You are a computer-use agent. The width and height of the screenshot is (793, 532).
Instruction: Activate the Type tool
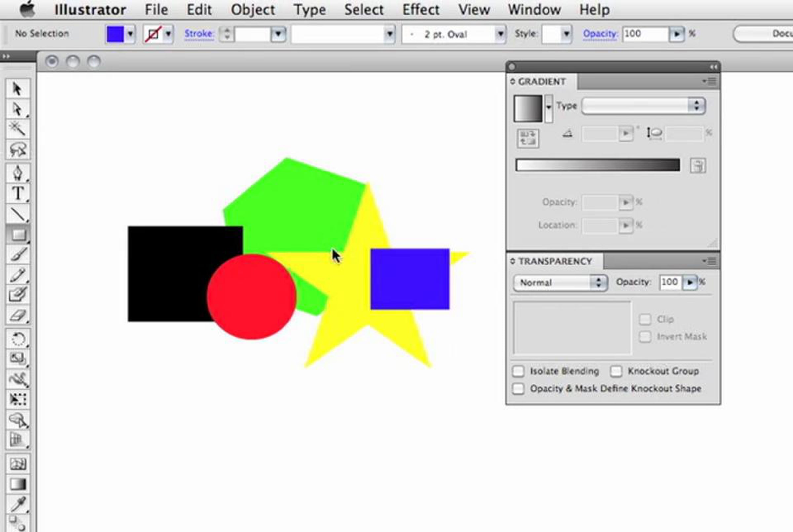point(18,194)
